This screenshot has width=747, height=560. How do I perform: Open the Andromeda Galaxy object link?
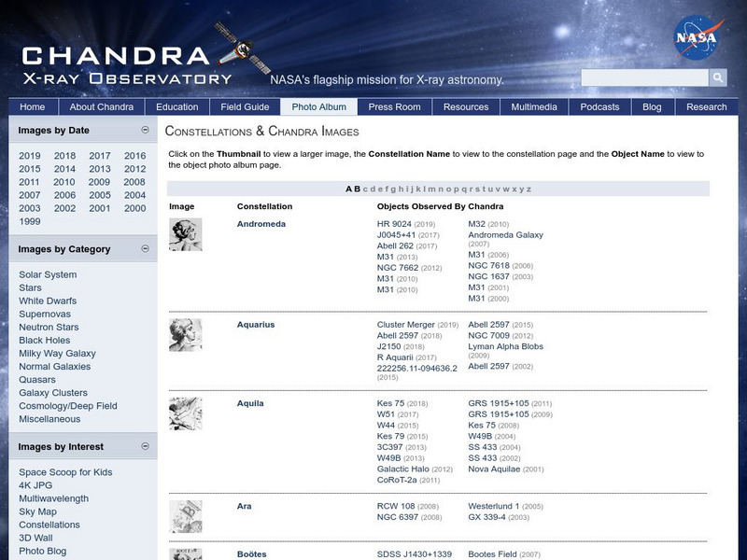[505, 235]
